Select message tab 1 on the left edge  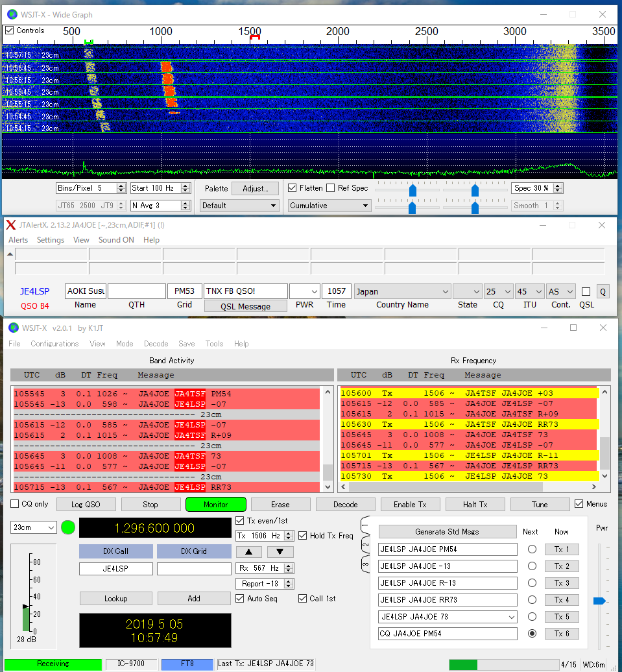[x=365, y=523]
